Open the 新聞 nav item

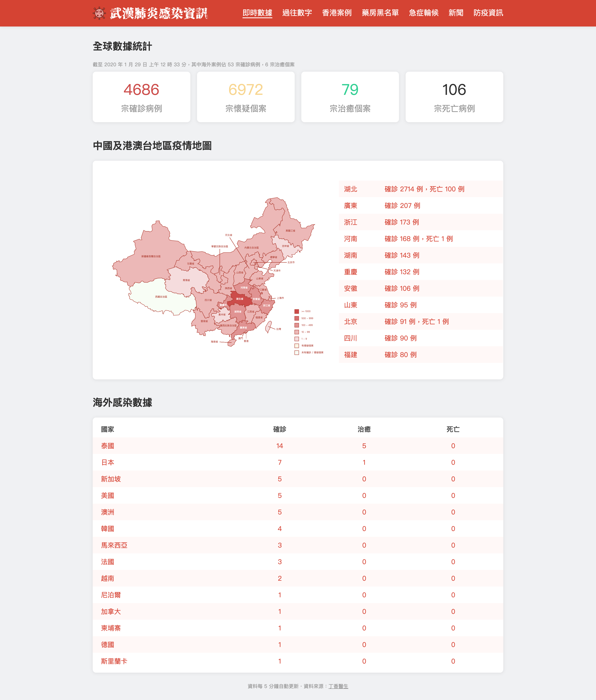point(456,13)
